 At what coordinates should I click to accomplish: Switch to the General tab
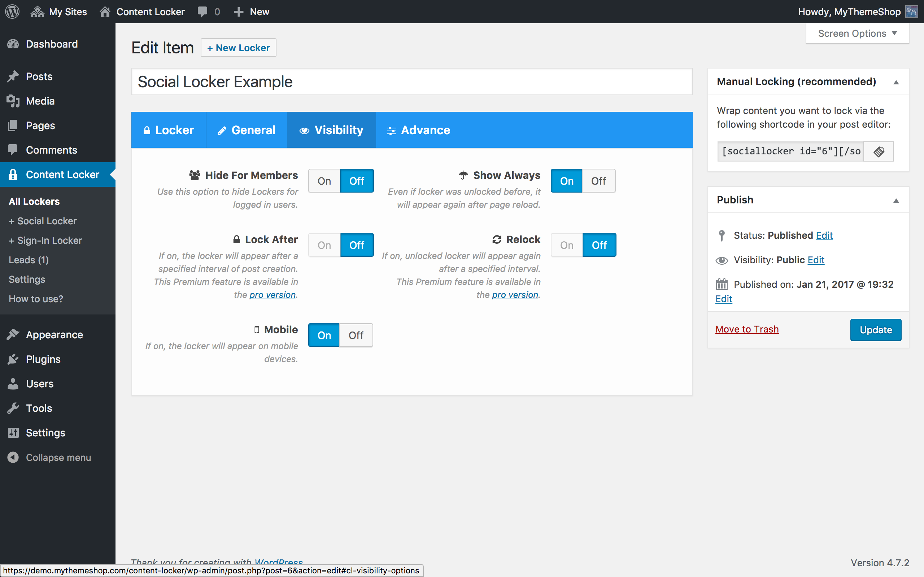(x=247, y=130)
